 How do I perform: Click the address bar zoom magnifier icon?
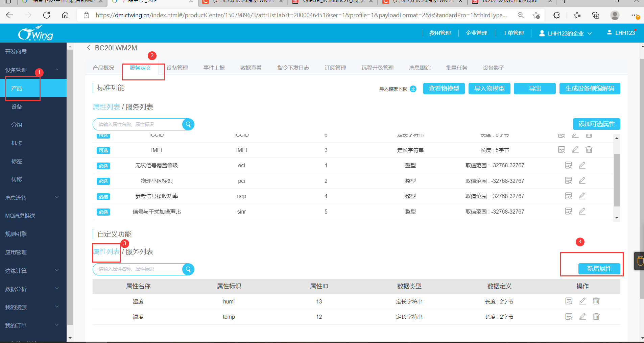(521, 15)
